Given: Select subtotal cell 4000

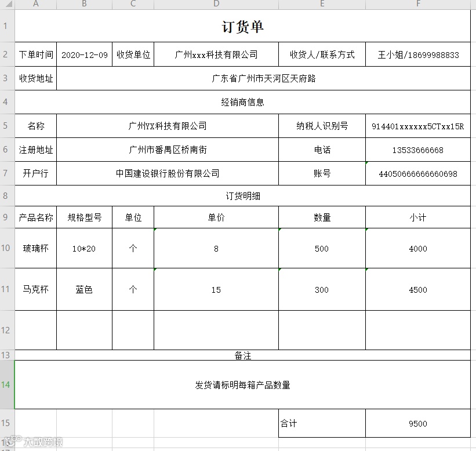Looking at the screenshot, I should click(418, 248).
